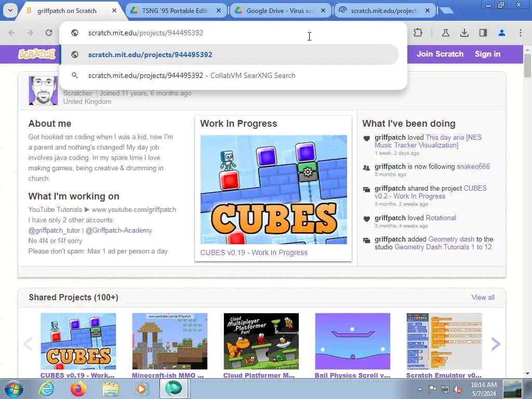Open the clock showing 10:14 AM
Image resolution: width=532 pixels, height=399 pixels.
(484, 389)
